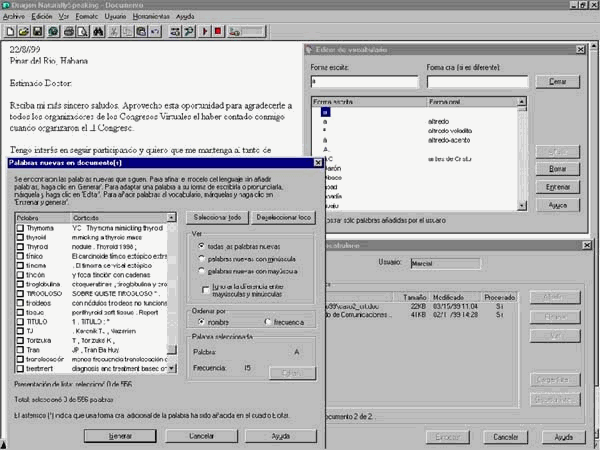This screenshot has width=600, height=450.
Task: Click the red stop square toolbar icon
Action: point(218,31)
